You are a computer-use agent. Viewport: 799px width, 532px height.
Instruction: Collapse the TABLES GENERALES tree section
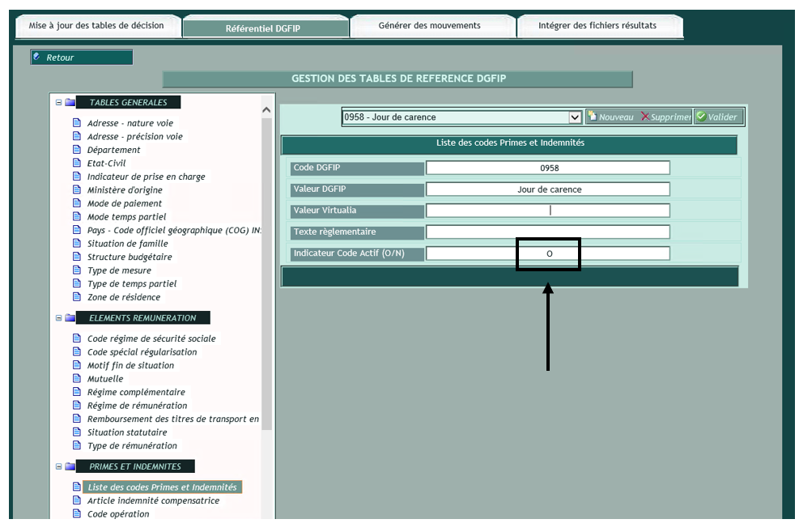tap(58, 103)
